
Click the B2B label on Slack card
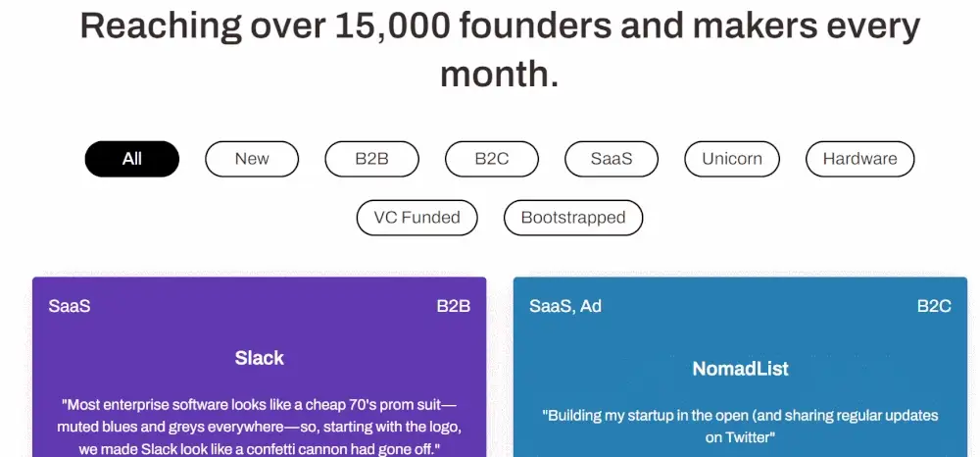(x=453, y=306)
